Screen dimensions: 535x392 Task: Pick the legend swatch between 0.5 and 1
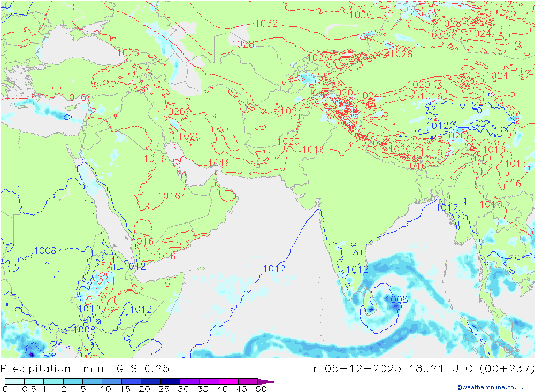coord(34,381)
